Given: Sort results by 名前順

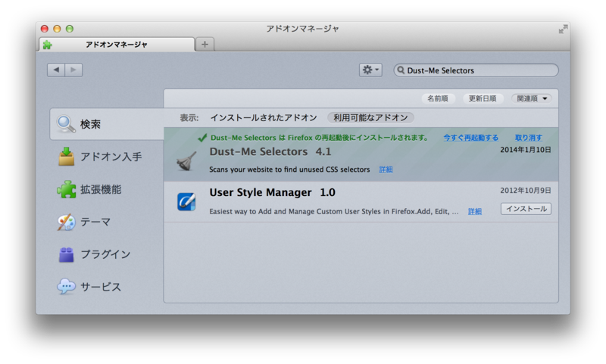Looking at the screenshot, I should pyautogui.click(x=438, y=98).
